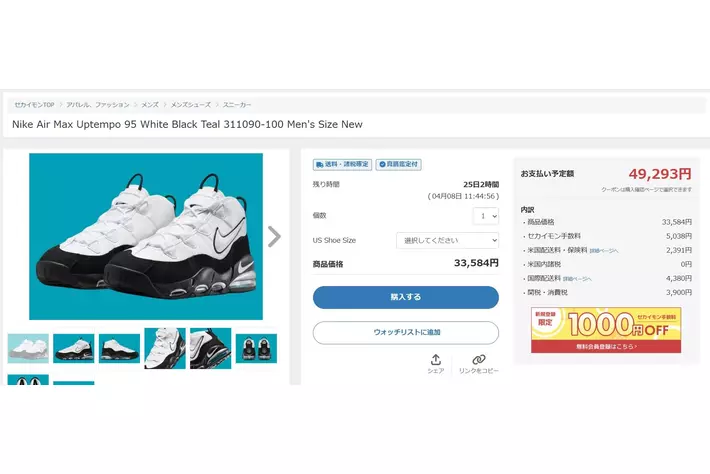Select the first product thumbnail
710x474 pixels.
tap(28, 348)
